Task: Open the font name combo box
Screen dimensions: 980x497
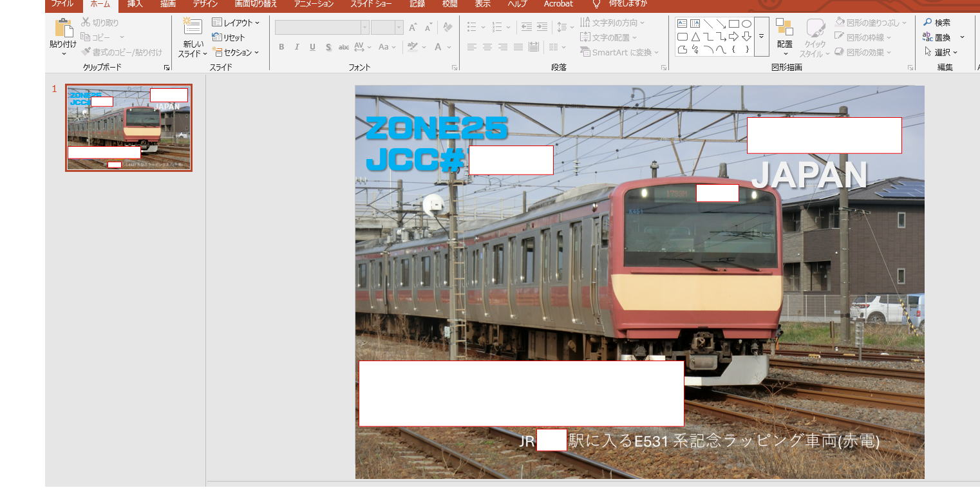Action: click(x=322, y=27)
